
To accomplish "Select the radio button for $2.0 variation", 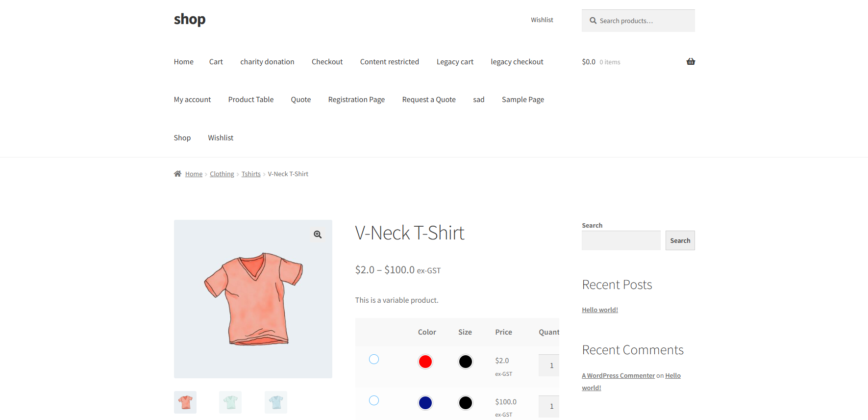I will [x=374, y=359].
